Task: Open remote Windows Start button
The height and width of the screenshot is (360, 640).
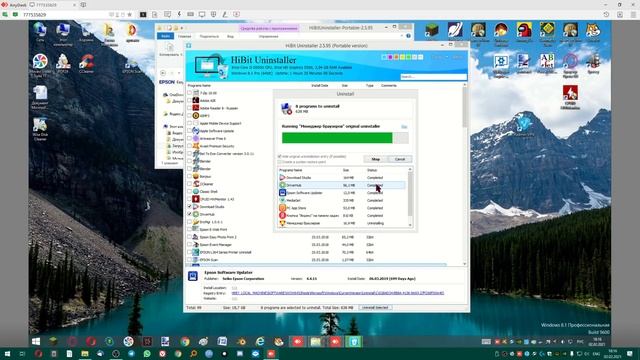Action: [x=36, y=341]
